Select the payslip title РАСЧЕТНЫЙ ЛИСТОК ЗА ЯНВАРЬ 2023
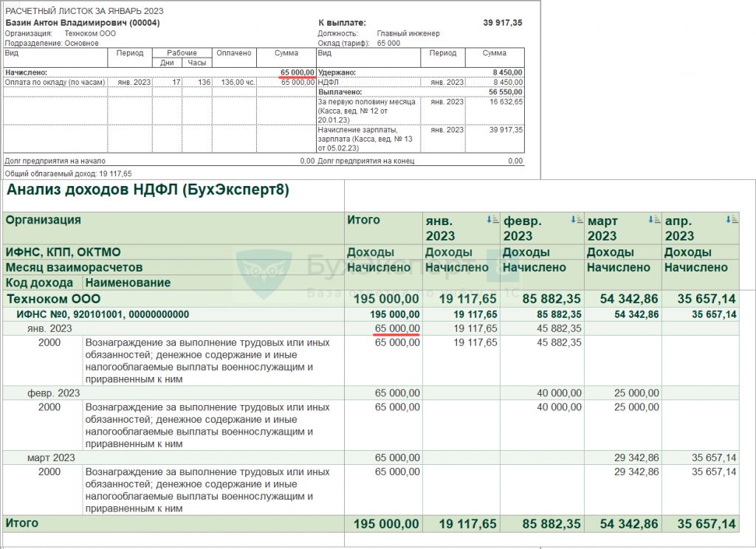This screenshot has height=549, width=756. (84, 10)
